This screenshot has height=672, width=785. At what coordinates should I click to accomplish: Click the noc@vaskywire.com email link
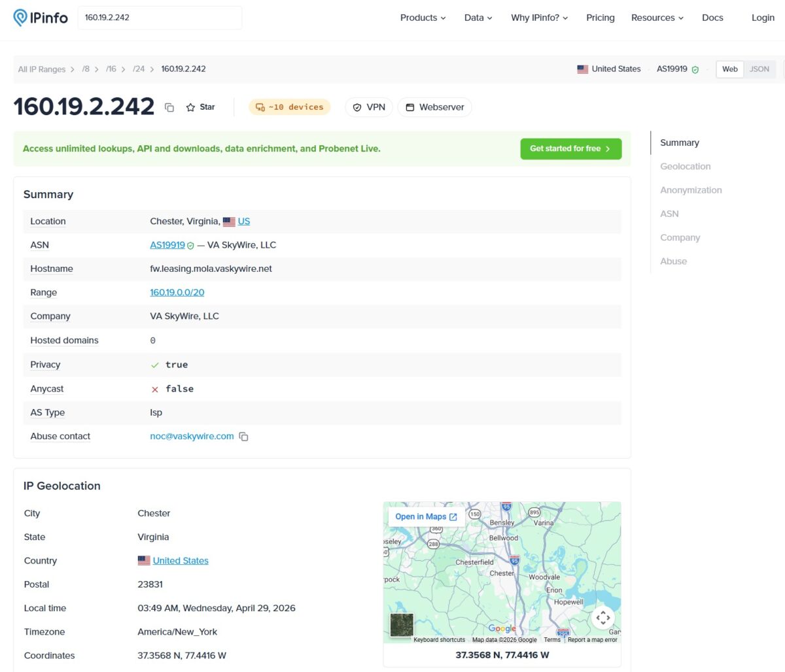(x=192, y=437)
